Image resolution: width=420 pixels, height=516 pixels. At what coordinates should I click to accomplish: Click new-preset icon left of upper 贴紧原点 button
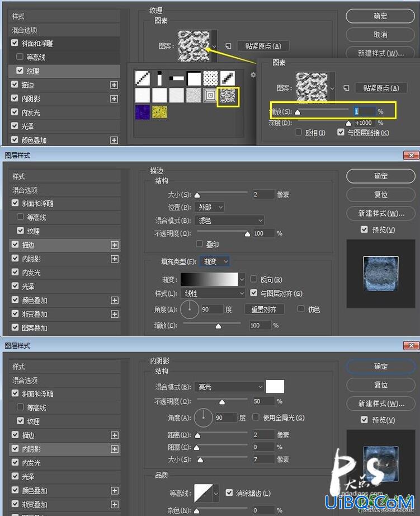(228, 46)
